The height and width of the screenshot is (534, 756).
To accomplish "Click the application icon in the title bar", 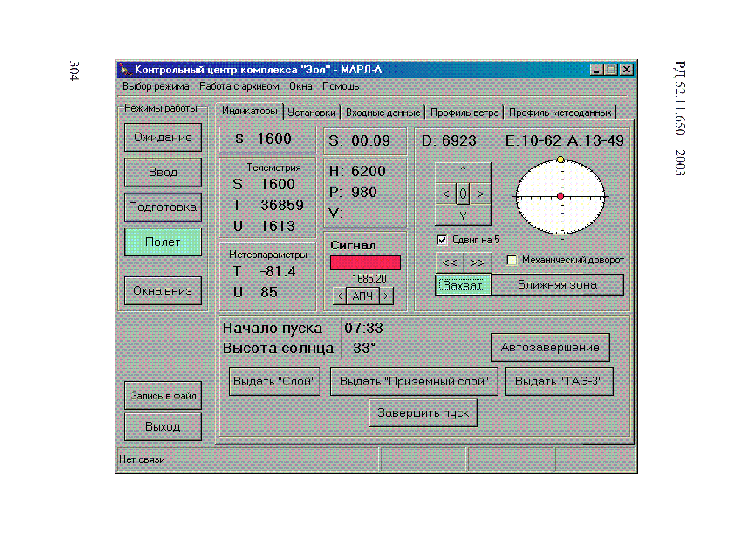I will click(x=123, y=69).
